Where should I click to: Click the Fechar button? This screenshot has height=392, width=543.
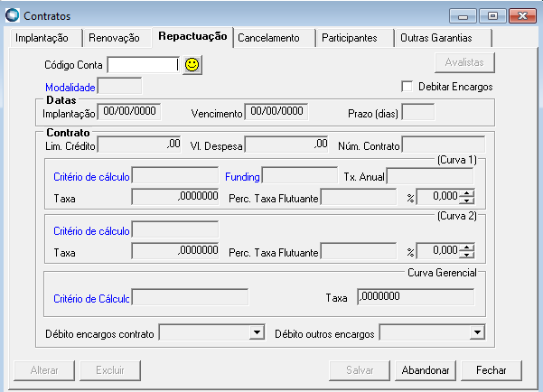[492, 370]
